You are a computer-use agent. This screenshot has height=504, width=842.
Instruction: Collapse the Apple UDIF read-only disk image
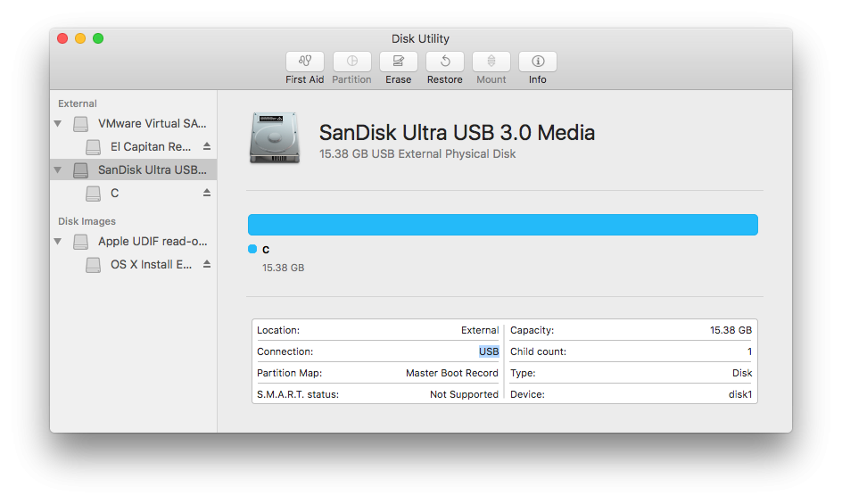pos(58,242)
